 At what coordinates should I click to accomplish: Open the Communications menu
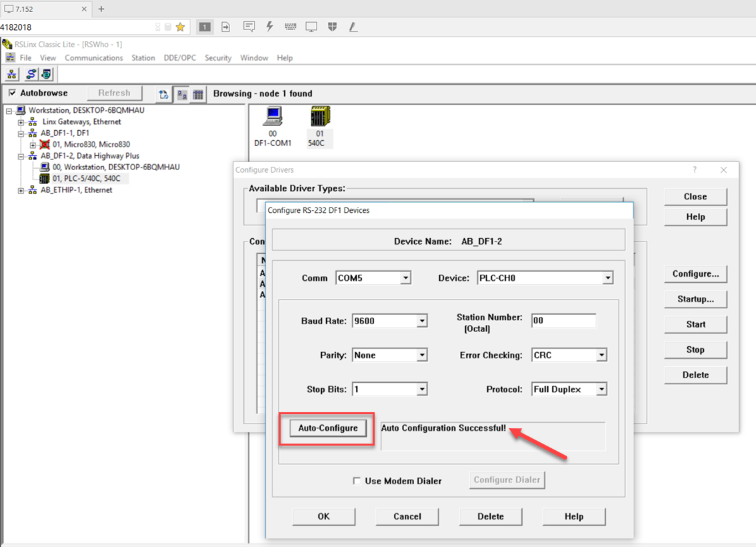click(x=93, y=57)
